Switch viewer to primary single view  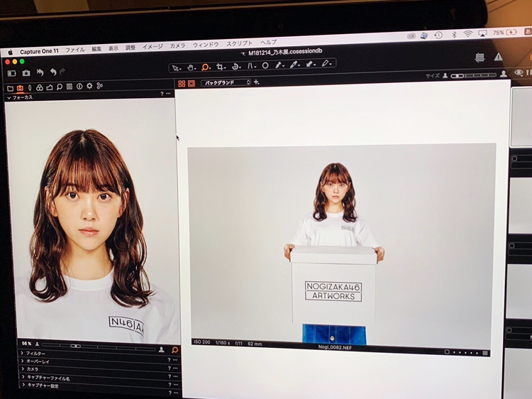tap(192, 83)
